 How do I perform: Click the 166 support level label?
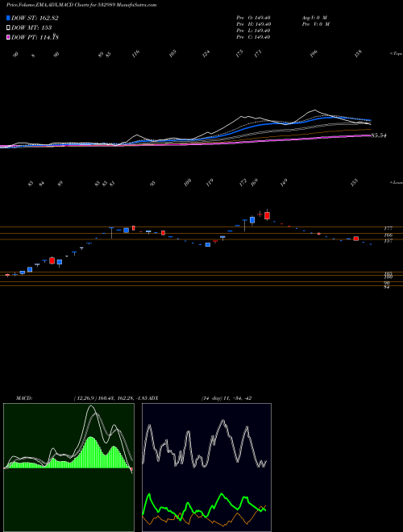(x=388, y=235)
